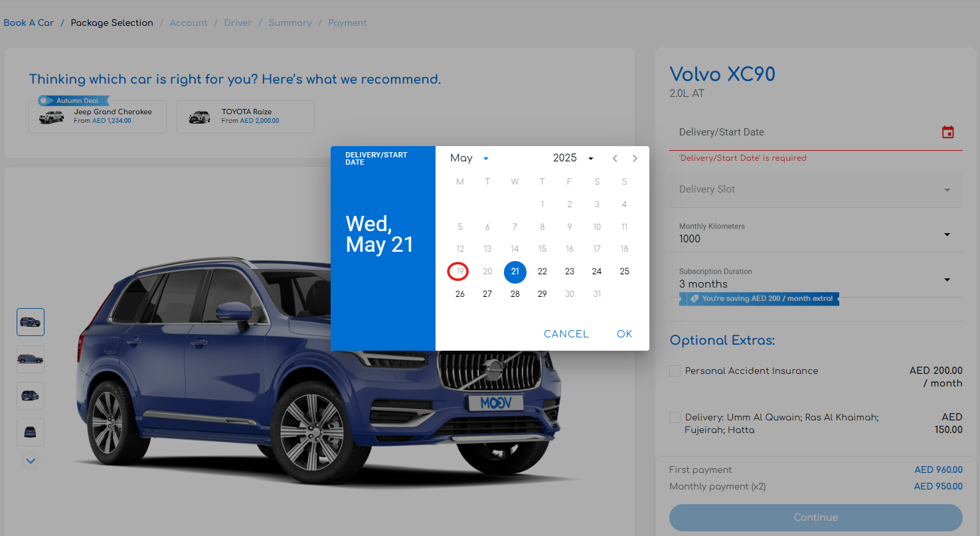
Task: Tick Personal Accident Insurance checkbox
Action: (x=675, y=371)
